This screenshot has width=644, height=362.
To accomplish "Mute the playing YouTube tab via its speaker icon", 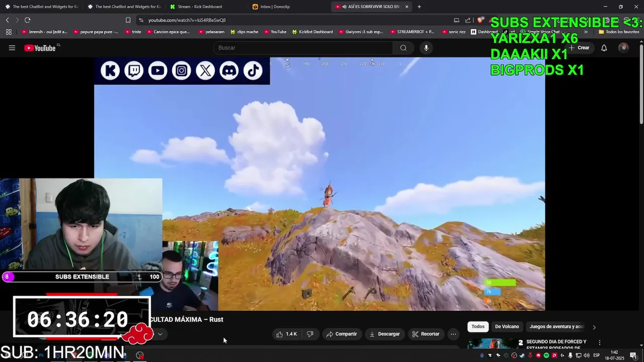I will click(x=344, y=7).
